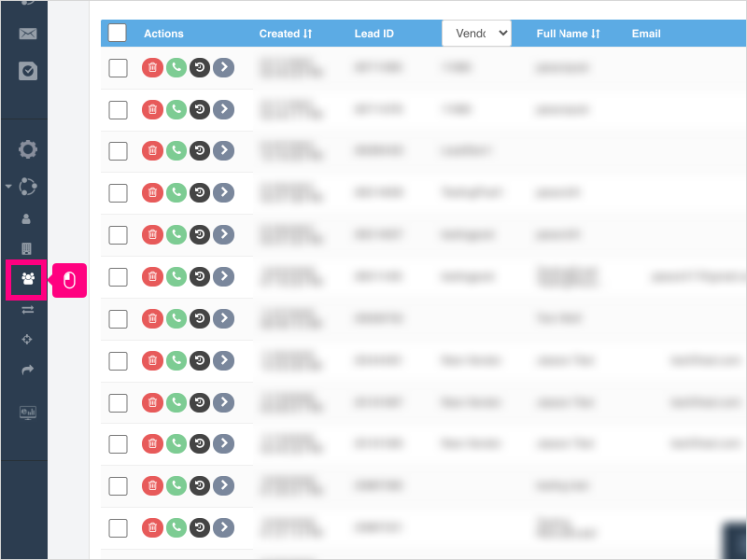View history for the first row lead
The width and height of the screenshot is (747, 560).
(x=200, y=67)
